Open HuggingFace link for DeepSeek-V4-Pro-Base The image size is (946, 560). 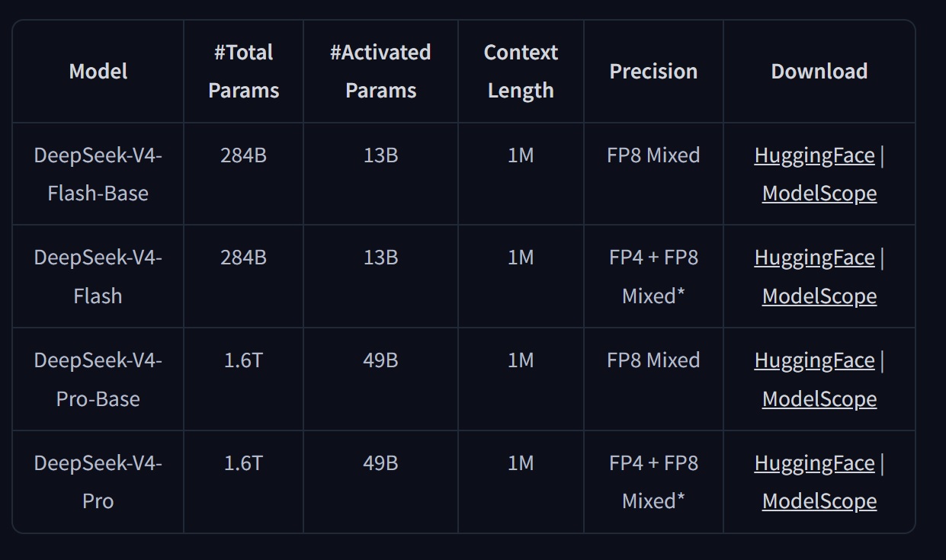pos(814,360)
